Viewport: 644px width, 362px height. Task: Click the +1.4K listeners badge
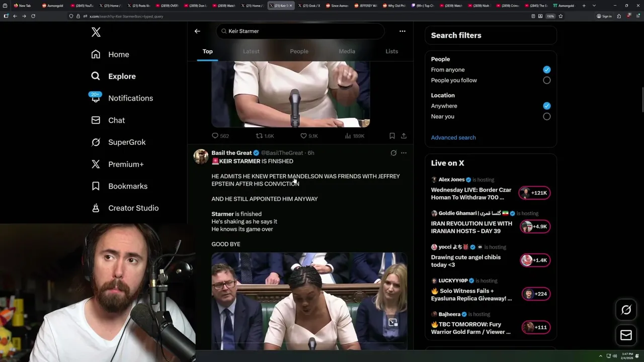tap(535, 260)
